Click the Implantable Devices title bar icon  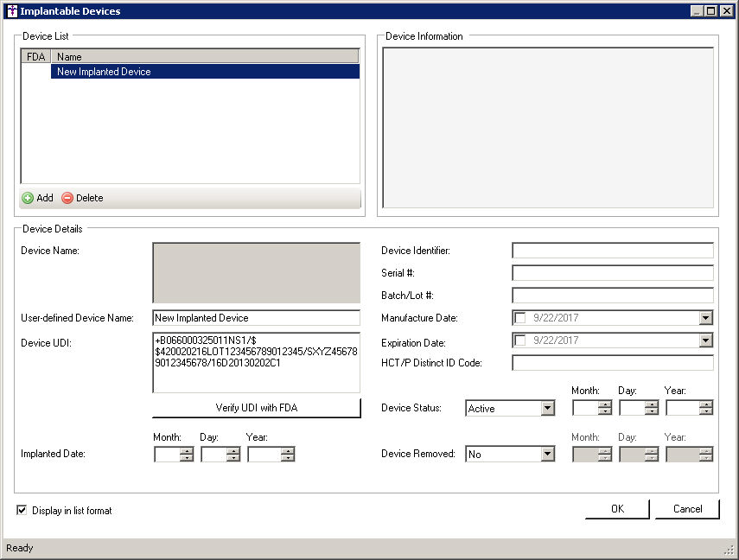[x=12, y=11]
